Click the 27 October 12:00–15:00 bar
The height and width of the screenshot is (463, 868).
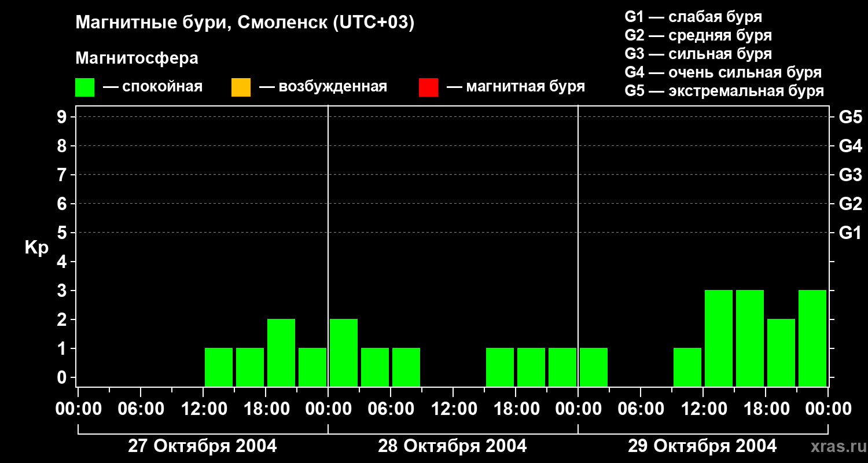point(219,368)
